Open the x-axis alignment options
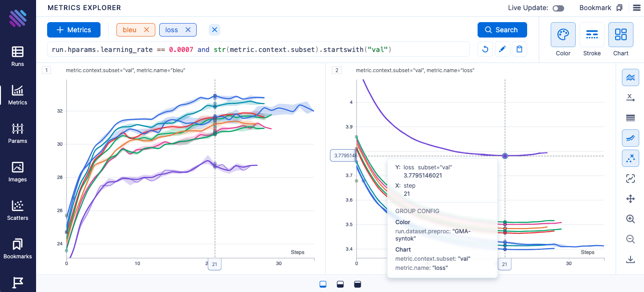The width and height of the screenshot is (644, 292). tap(631, 98)
